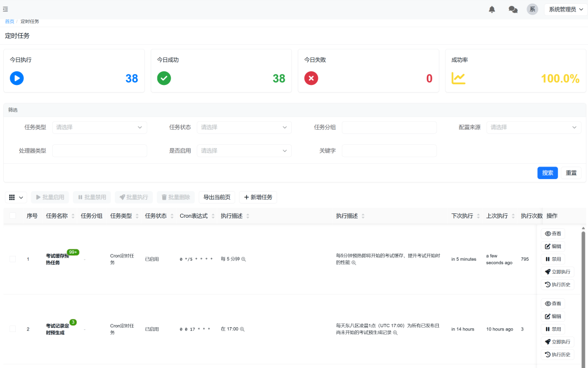Open the column grid settings dropdown

tap(16, 197)
